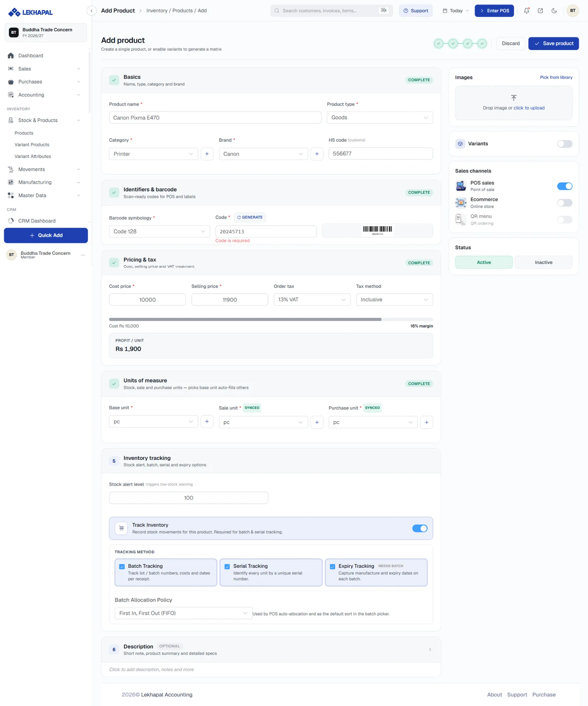Image resolution: width=588 pixels, height=706 pixels.
Task: Uncheck Expiry Tracking checkbox
Action: pyautogui.click(x=332, y=566)
